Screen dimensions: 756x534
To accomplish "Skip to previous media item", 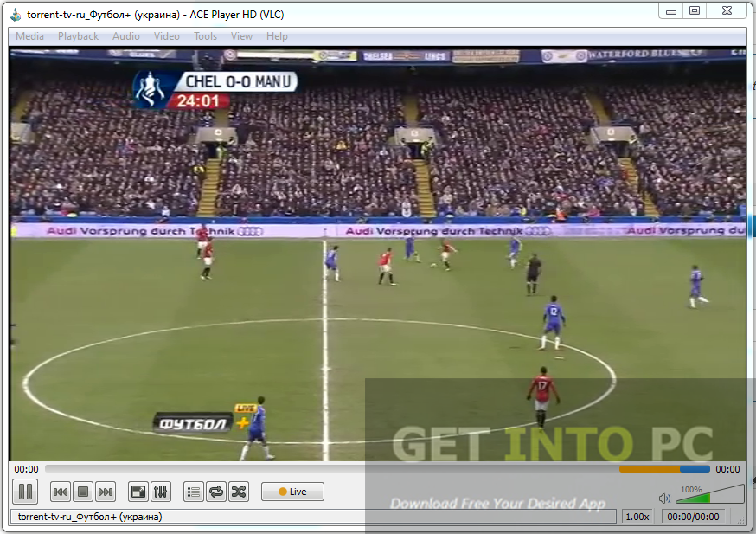I will (61, 492).
